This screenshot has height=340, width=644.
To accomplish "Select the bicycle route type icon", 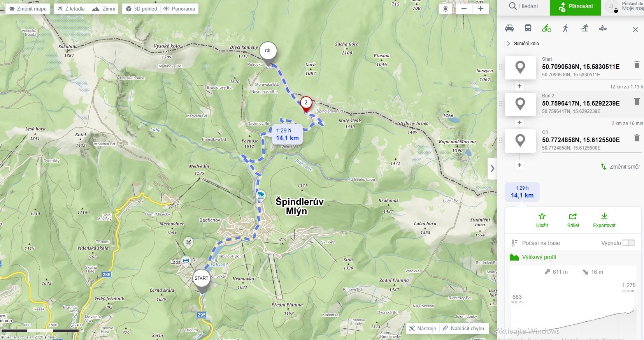I will click(547, 28).
